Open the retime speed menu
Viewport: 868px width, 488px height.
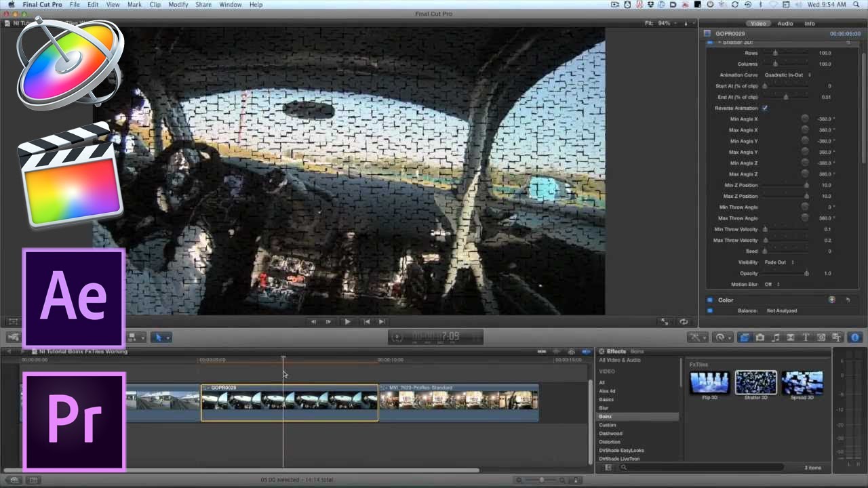pos(722,337)
